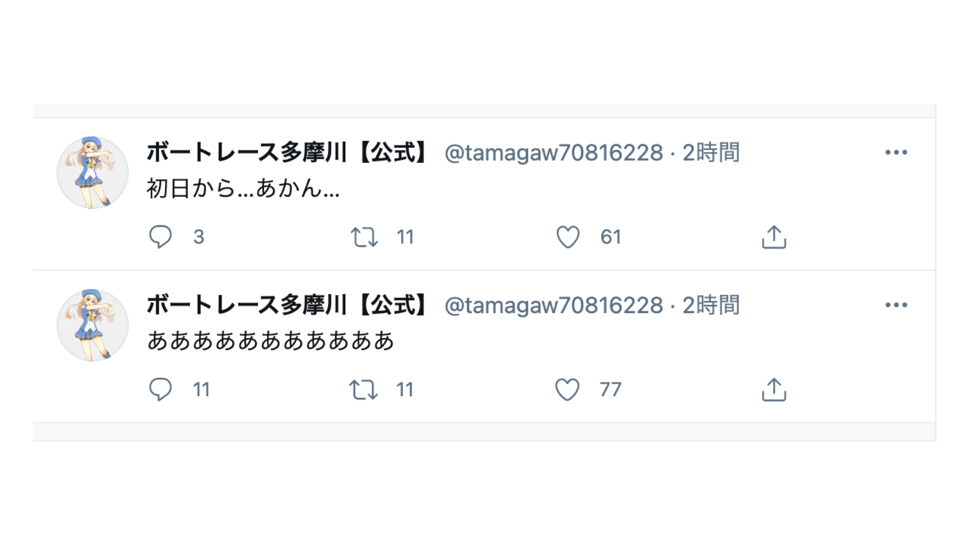The height and width of the screenshot is (540, 980).
Task: Open ボートレース多摩川【公式】 name on second tweet
Action: point(288,305)
